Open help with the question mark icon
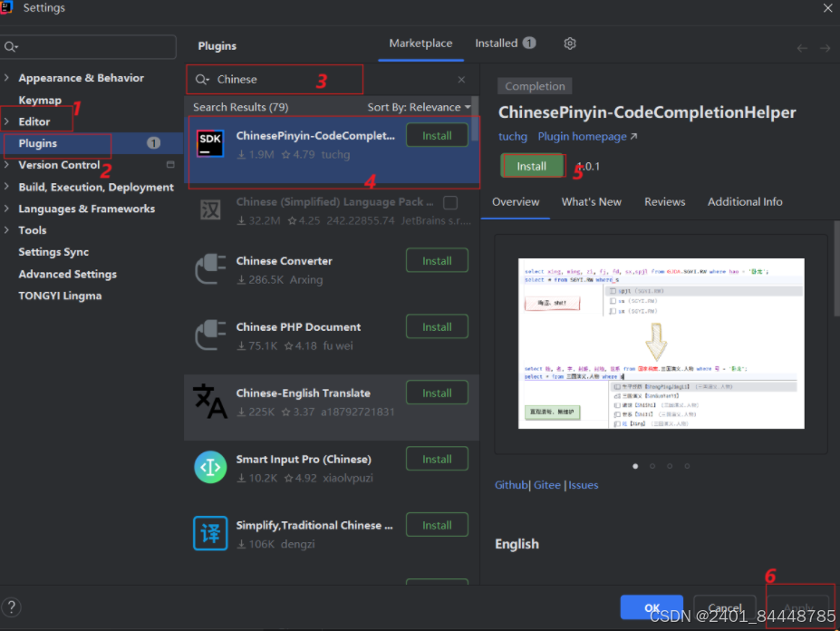This screenshot has height=631, width=840. tap(11, 607)
